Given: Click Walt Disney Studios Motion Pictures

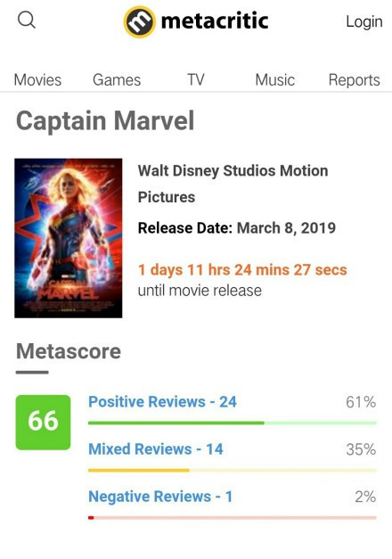Looking at the screenshot, I should tap(233, 184).
